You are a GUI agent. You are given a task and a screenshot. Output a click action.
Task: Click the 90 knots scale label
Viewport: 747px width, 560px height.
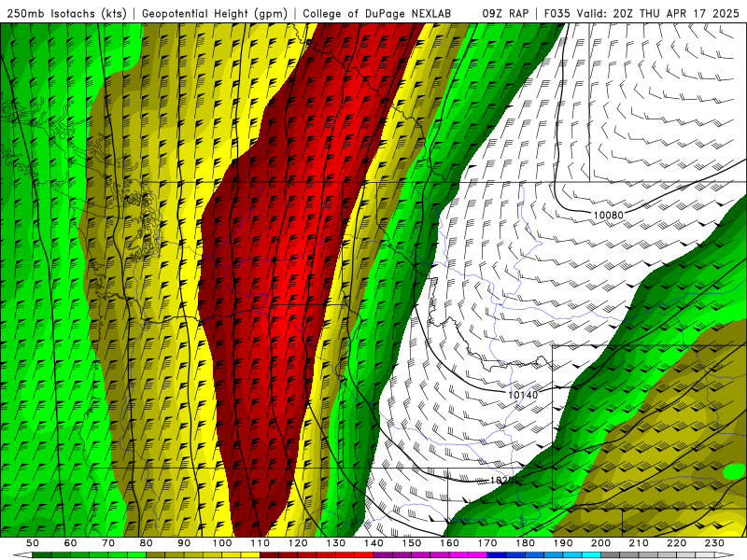[x=184, y=543]
